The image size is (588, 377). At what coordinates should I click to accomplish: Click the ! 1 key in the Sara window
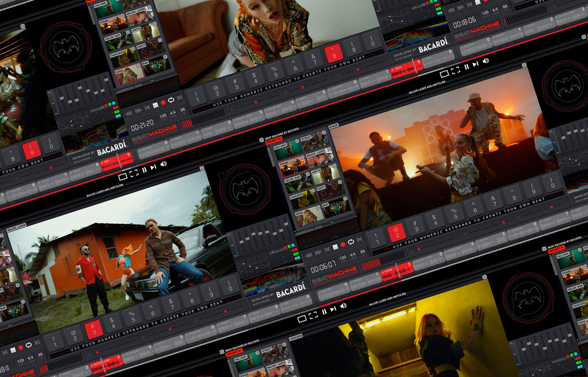[196, 96]
